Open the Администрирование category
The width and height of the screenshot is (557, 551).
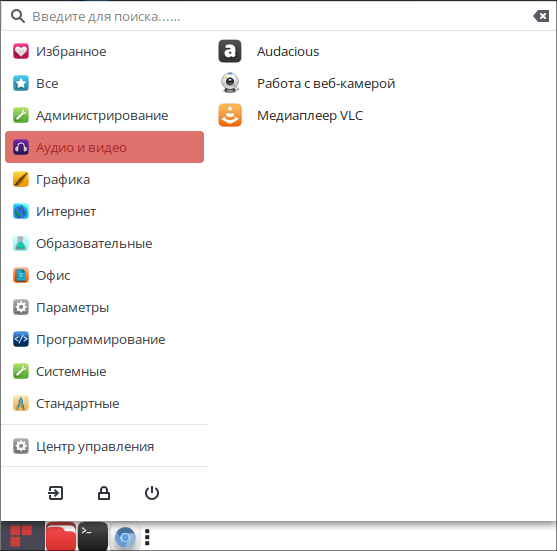pos(104,115)
